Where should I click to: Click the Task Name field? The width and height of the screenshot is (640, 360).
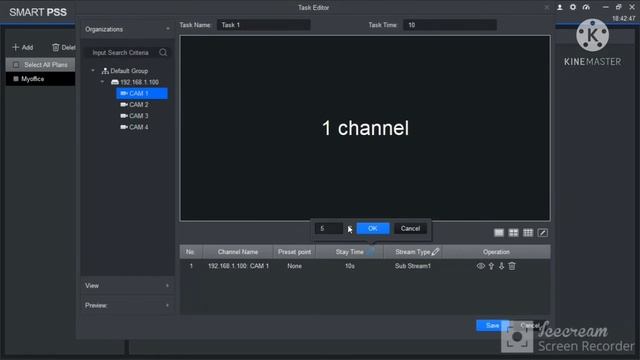[x=264, y=25]
